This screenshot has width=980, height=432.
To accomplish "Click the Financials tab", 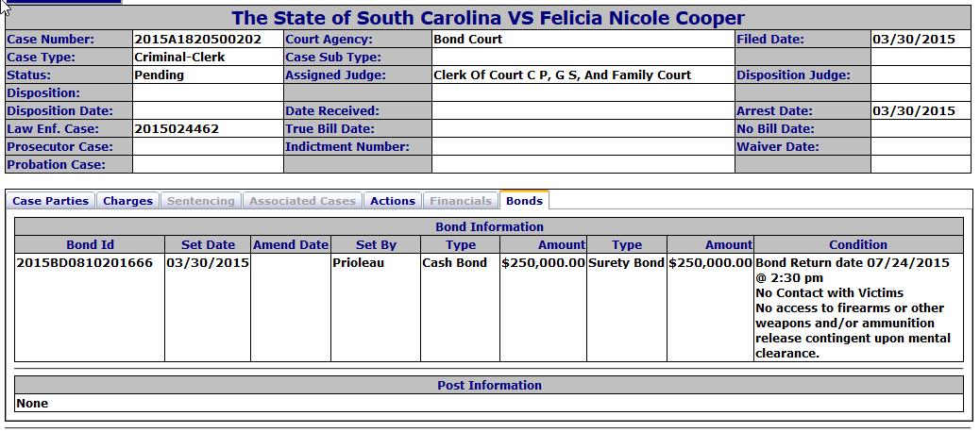I will pos(461,201).
